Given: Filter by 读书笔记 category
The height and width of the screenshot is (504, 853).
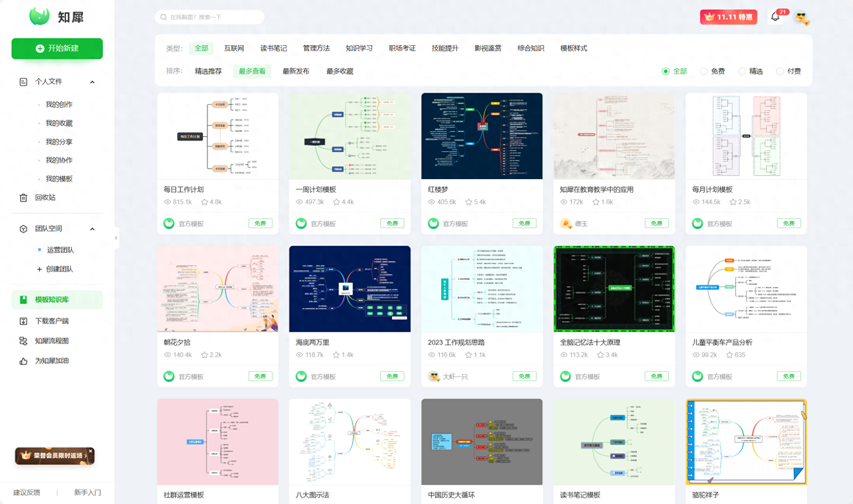Looking at the screenshot, I should (273, 48).
